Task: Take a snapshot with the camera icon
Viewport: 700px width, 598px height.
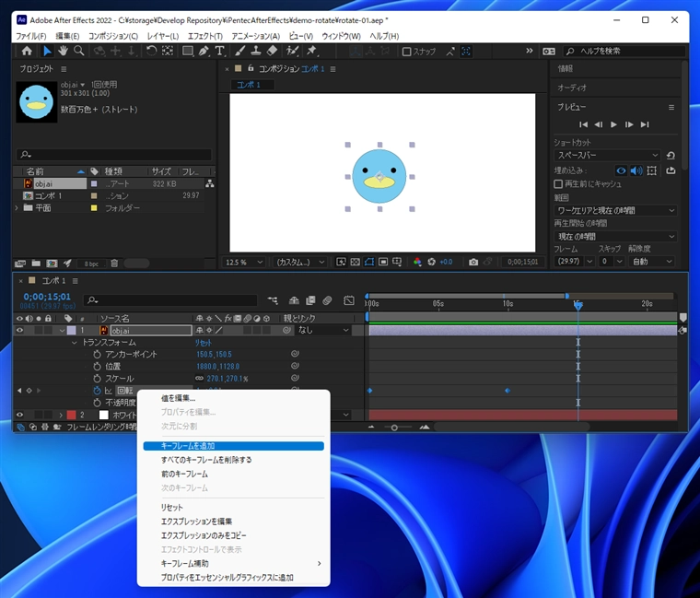Action: 473,263
